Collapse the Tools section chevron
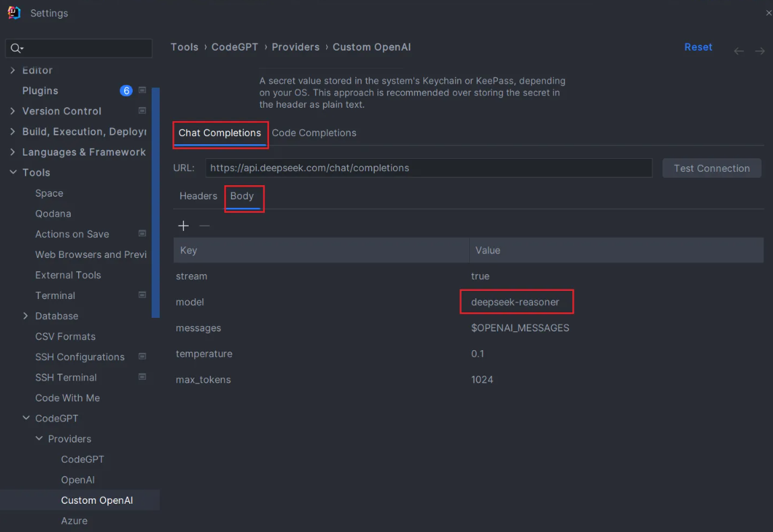This screenshot has height=532, width=773. click(x=13, y=172)
